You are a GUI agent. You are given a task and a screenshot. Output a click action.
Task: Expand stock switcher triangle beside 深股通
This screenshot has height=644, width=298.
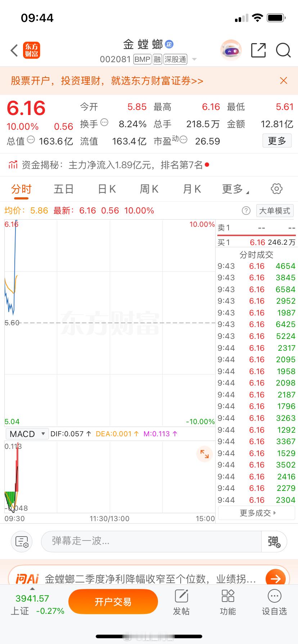coord(194,59)
